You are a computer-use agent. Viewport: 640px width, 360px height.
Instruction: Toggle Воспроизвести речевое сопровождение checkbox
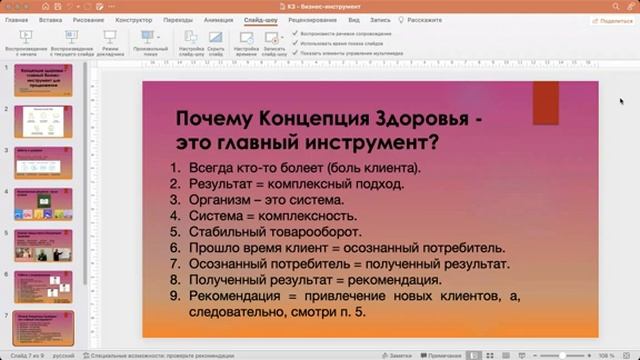point(295,33)
